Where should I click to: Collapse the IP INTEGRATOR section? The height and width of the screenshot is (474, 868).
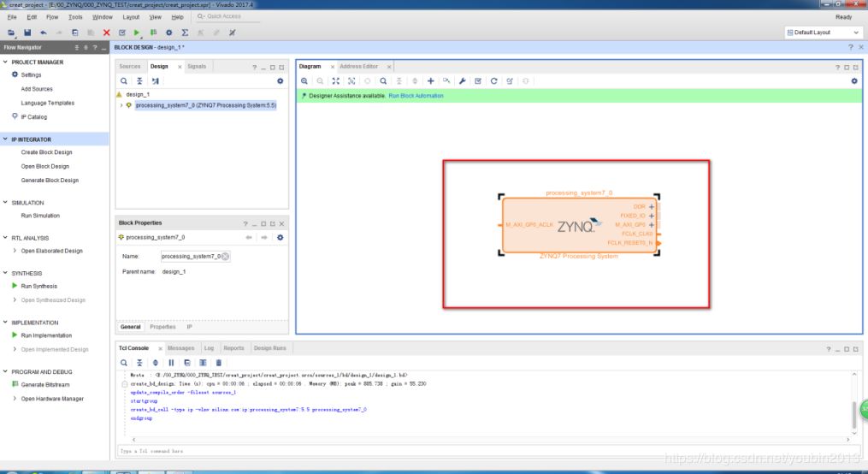coord(5,139)
